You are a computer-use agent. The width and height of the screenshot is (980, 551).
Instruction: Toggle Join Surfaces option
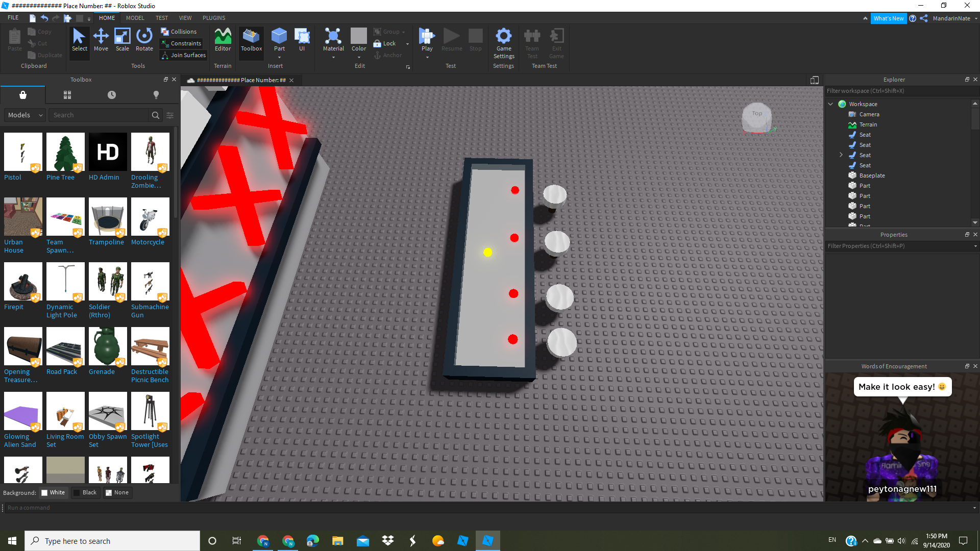183,55
